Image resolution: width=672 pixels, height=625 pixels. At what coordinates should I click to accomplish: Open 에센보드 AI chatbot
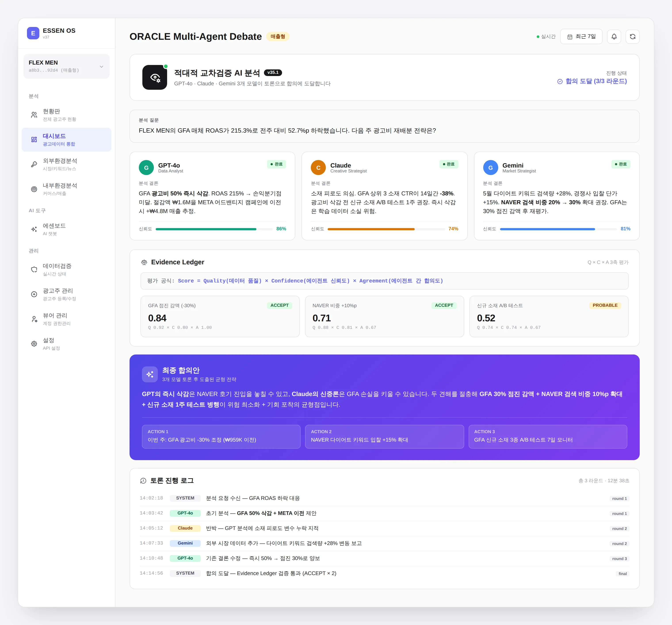66,229
